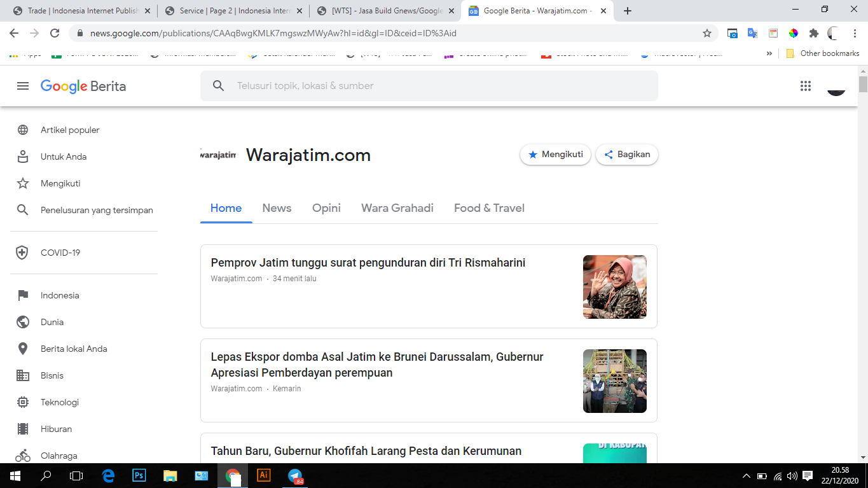The height and width of the screenshot is (488, 868).
Task: Show more bookmarks with double chevron
Action: coord(769,54)
